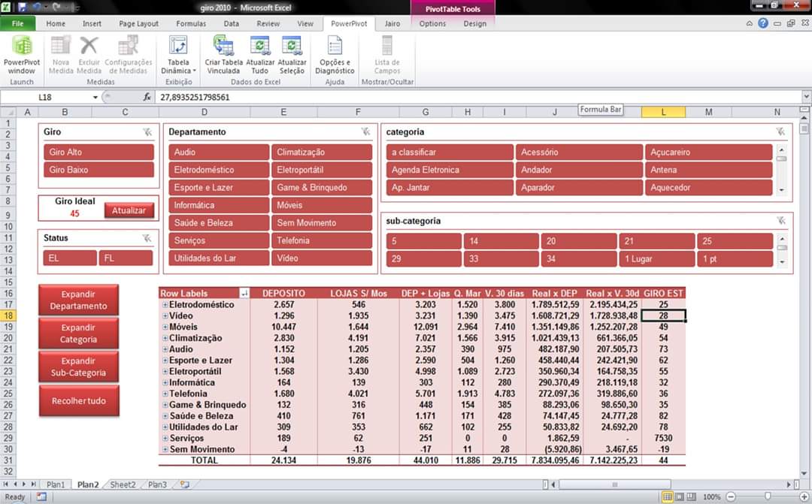Click the zoom slider in the status bar
The width and height of the screenshot is (812, 504).
tap(768, 496)
